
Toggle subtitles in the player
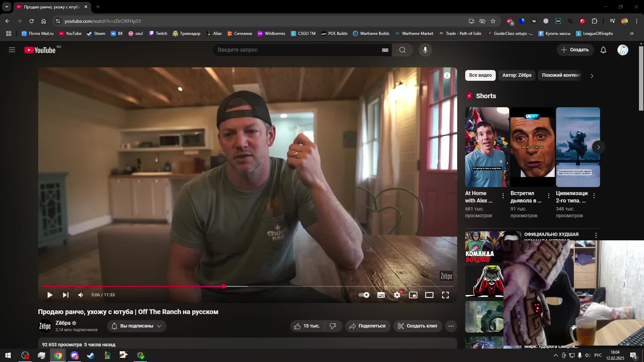381,295
